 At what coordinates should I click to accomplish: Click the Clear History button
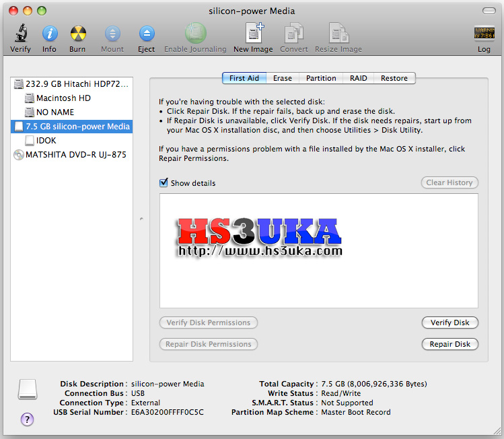(x=449, y=182)
